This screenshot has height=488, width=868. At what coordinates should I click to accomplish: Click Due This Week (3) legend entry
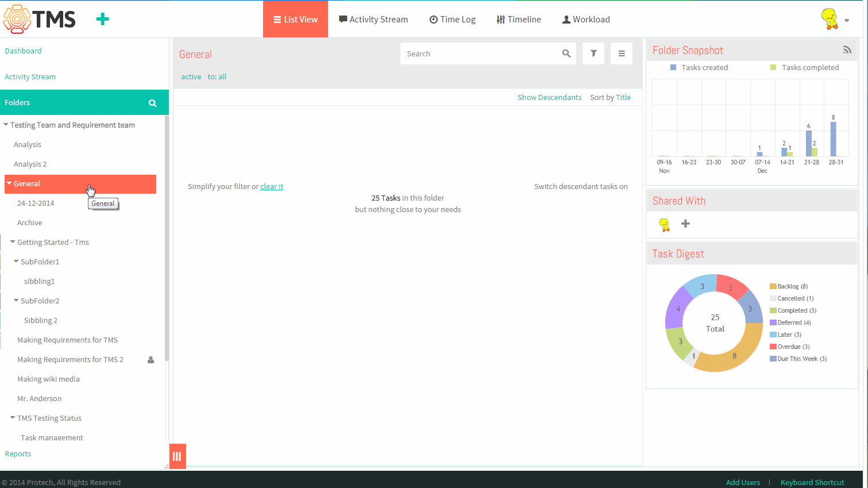pos(798,359)
